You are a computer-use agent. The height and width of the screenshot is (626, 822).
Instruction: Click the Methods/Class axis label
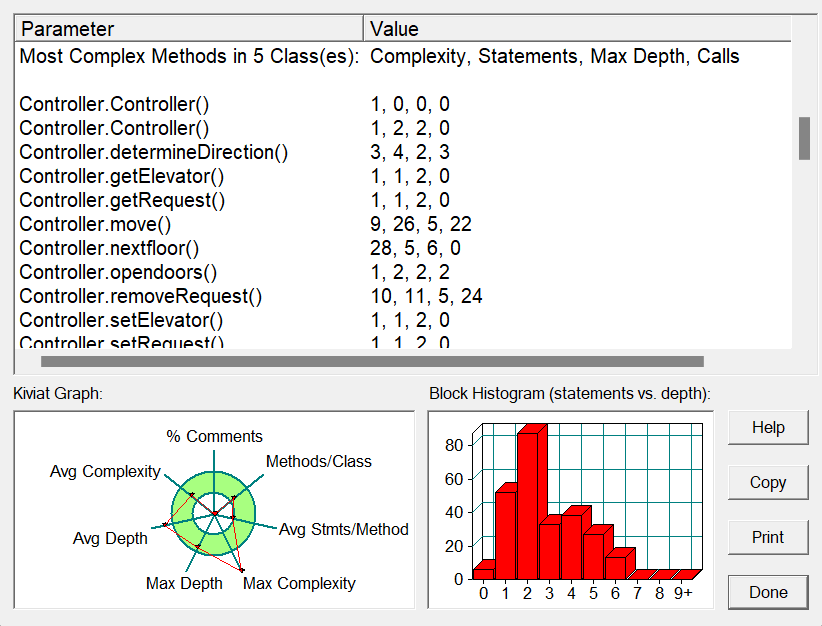click(319, 461)
